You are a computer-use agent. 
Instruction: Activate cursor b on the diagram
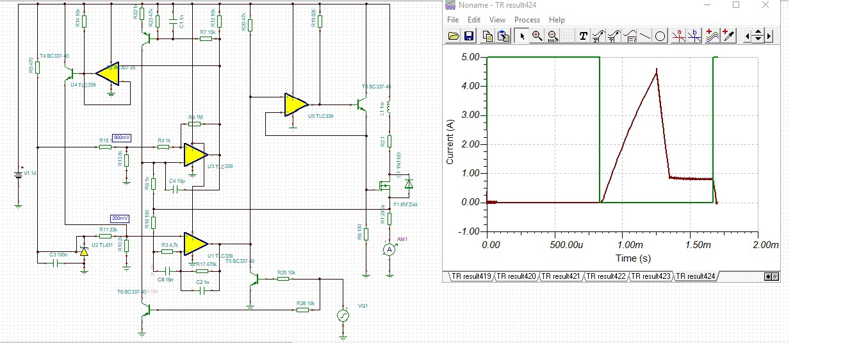click(x=694, y=36)
